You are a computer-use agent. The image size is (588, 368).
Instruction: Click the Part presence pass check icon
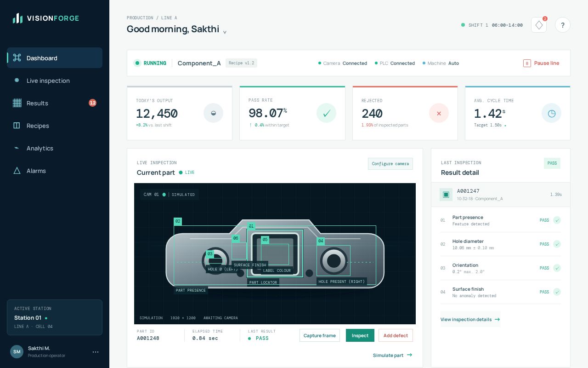[557, 220]
